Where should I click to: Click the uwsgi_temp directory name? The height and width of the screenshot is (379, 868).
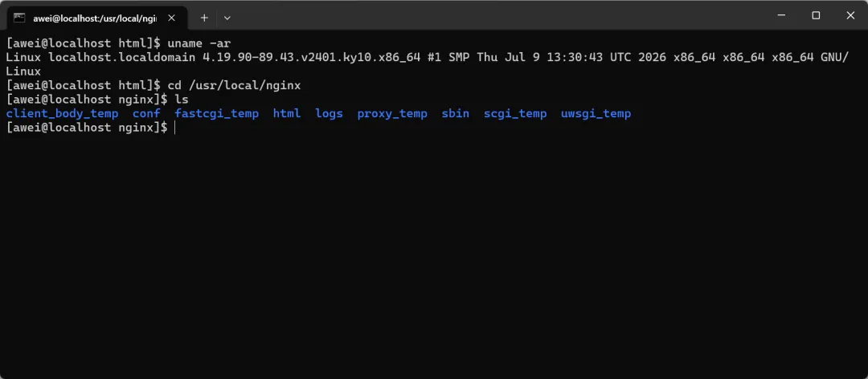[x=596, y=114]
